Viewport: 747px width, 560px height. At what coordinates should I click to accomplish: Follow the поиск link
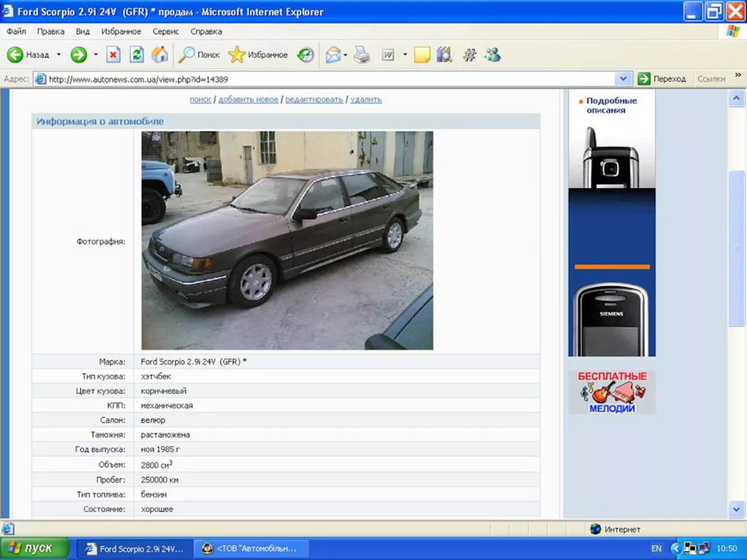coord(200,100)
